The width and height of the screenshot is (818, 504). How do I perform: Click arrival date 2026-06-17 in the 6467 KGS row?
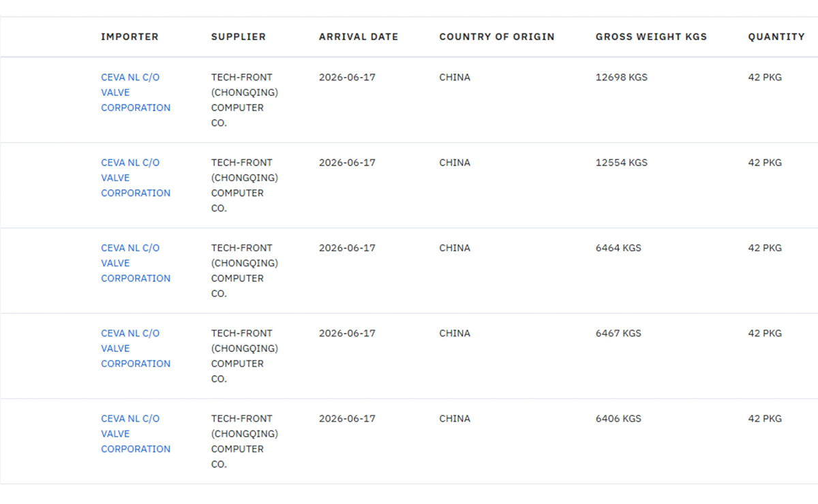tap(347, 333)
